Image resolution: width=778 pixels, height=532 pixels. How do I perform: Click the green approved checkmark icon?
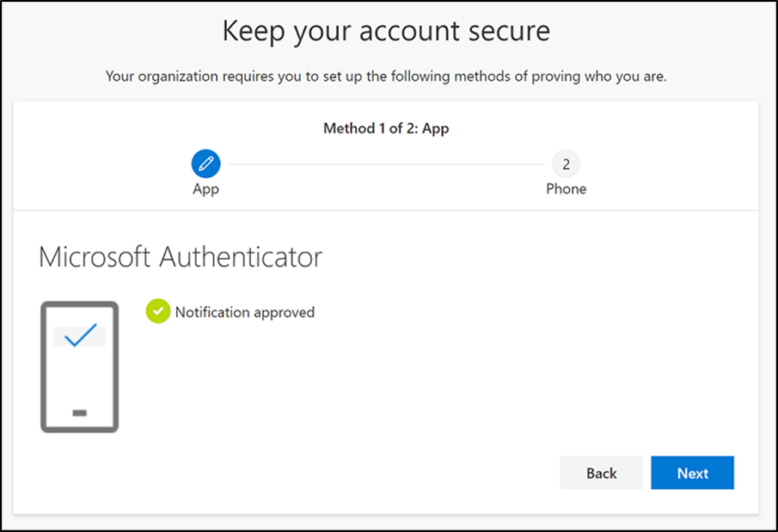(157, 312)
